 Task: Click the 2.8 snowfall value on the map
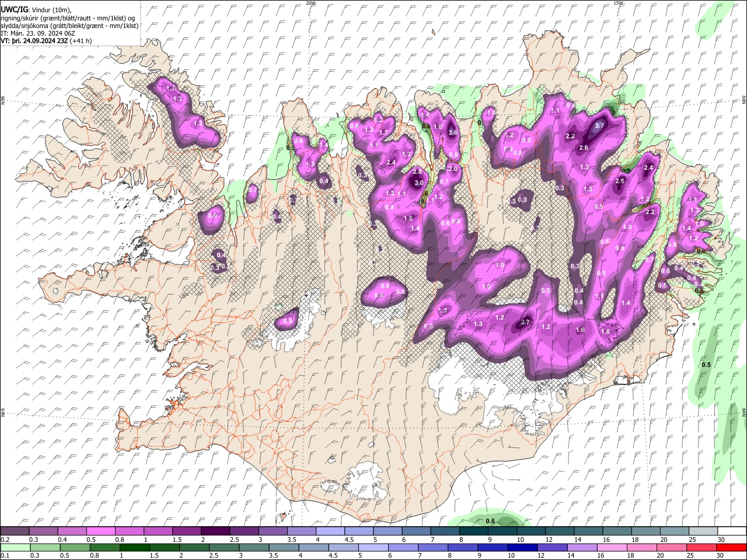(417, 171)
